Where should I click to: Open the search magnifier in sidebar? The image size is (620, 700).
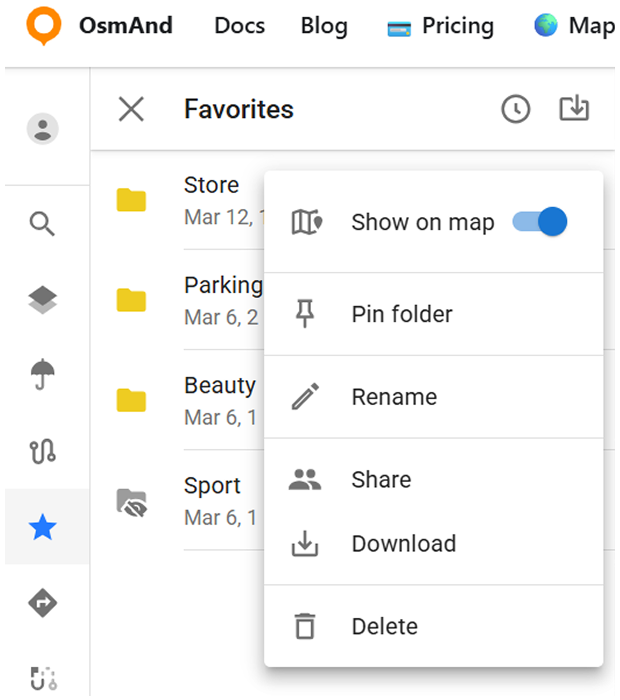pyautogui.click(x=42, y=224)
